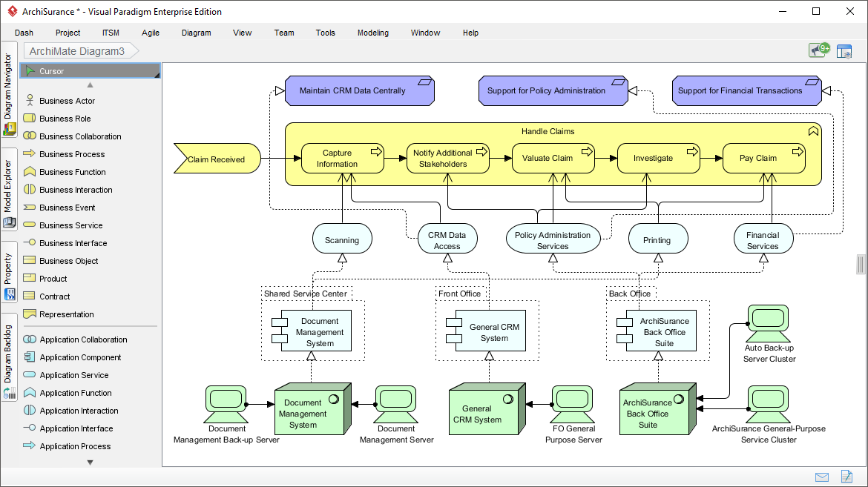
Task: Open the announcements megaphone notification icon
Action: click(x=818, y=50)
